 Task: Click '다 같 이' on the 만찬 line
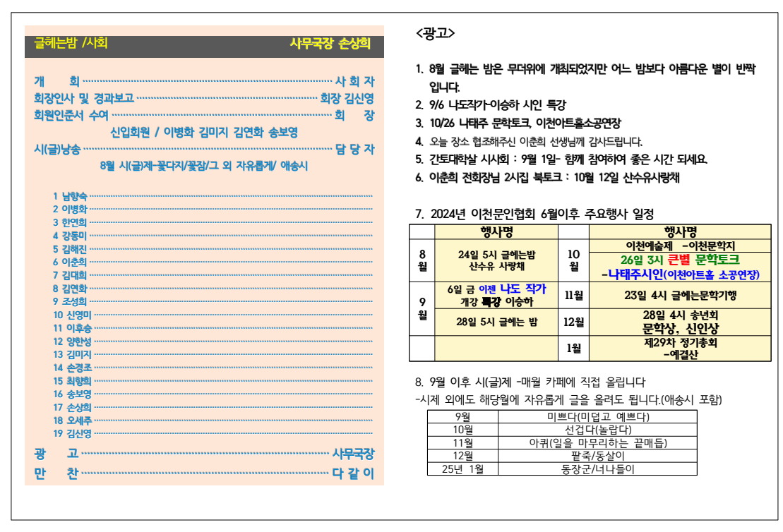(353, 473)
